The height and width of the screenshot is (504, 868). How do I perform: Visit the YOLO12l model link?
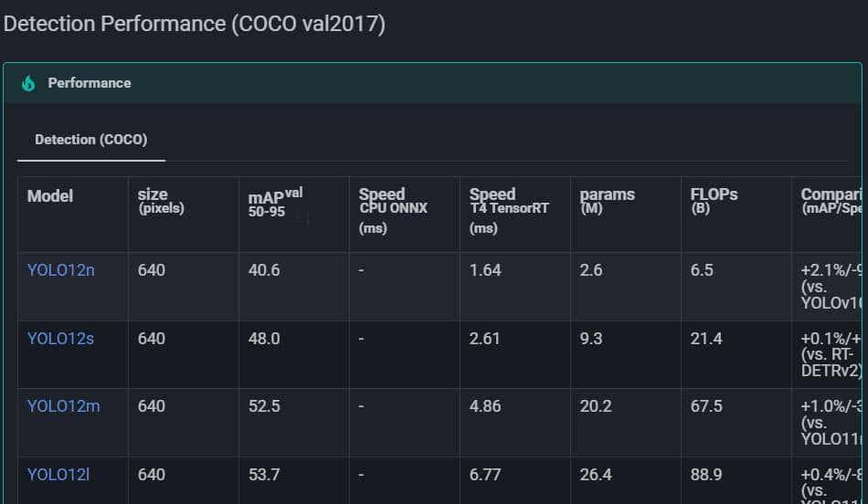coord(58,475)
